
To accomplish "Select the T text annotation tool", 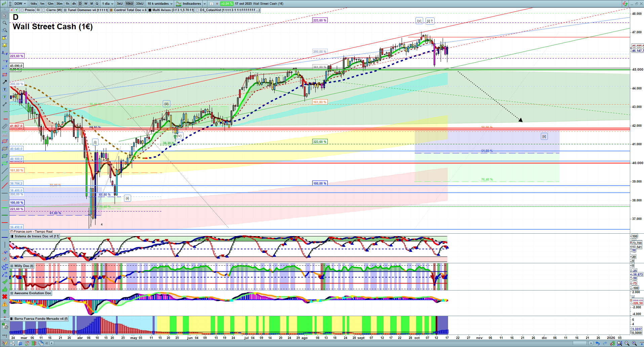I will 5,89.
